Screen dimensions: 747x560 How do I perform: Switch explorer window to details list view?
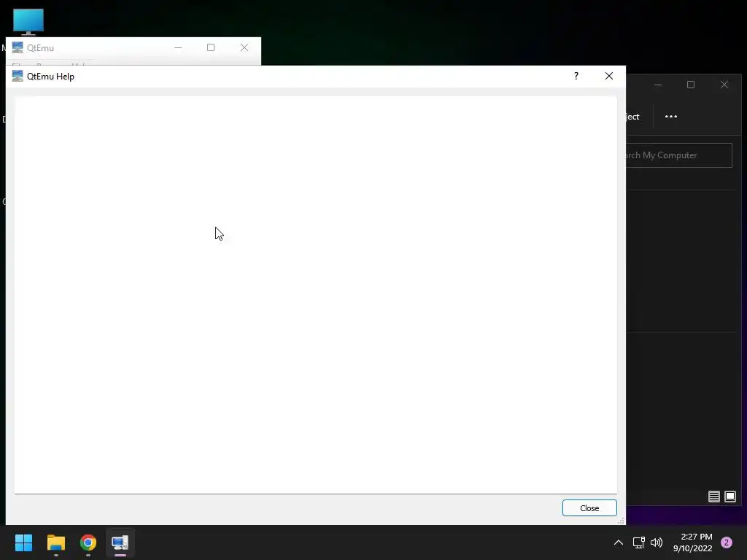click(x=713, y=497)
